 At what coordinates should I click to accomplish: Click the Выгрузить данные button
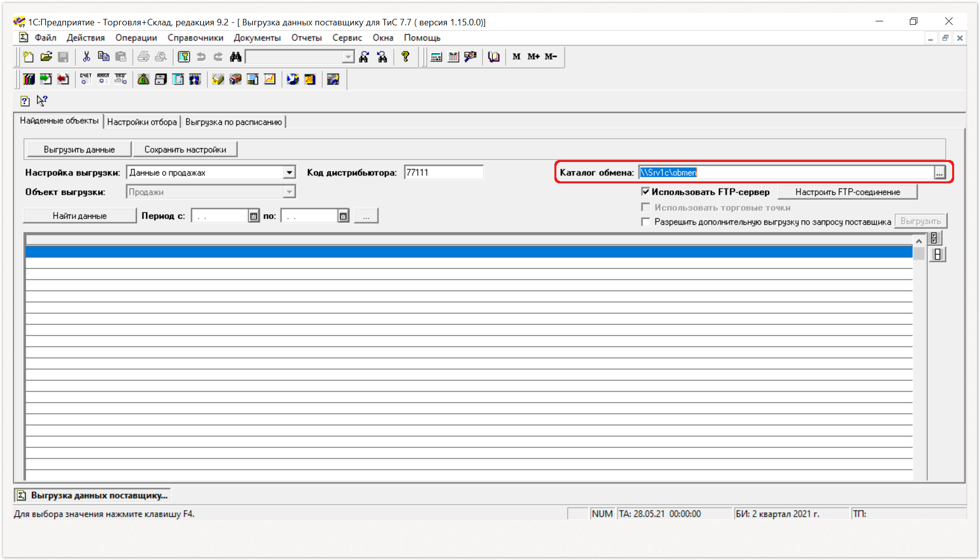(79, 150)
